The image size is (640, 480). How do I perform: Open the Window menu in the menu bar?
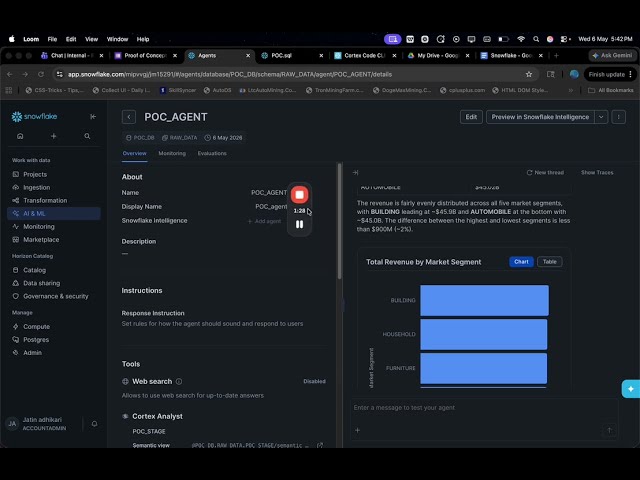(x=117, y=39)
